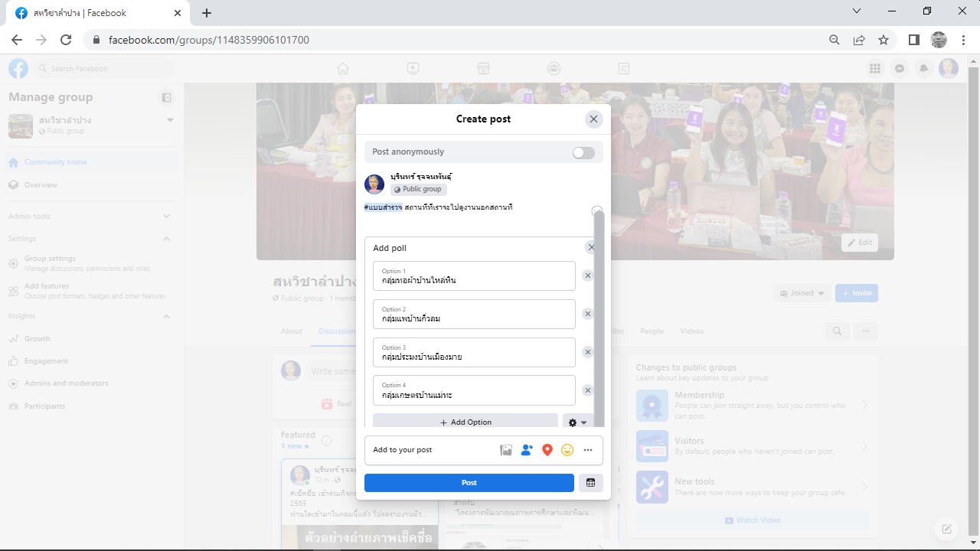
Task: Open the schedule post calendar icon
Action: click(590, 483)
